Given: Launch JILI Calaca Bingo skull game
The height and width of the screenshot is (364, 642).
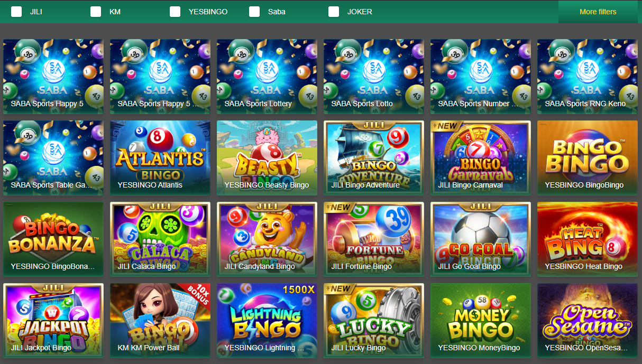Looking at the screenshot, I should point(160,239).
